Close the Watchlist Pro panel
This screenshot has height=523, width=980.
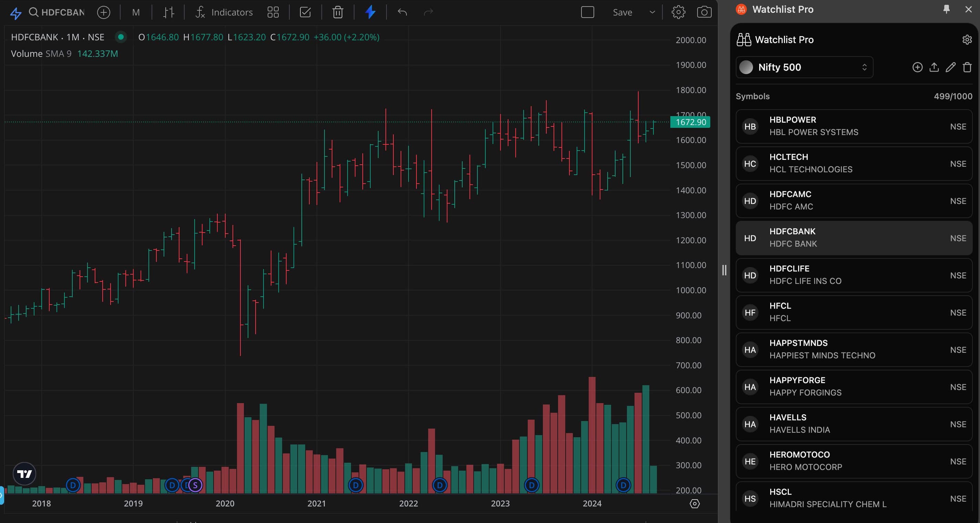coord(969,9)
